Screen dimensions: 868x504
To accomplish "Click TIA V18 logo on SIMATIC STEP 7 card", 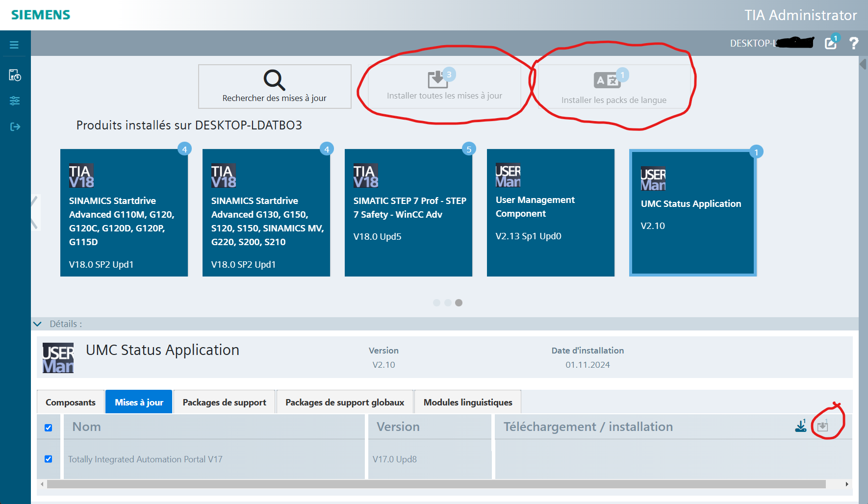I will [x=366, y=176].
